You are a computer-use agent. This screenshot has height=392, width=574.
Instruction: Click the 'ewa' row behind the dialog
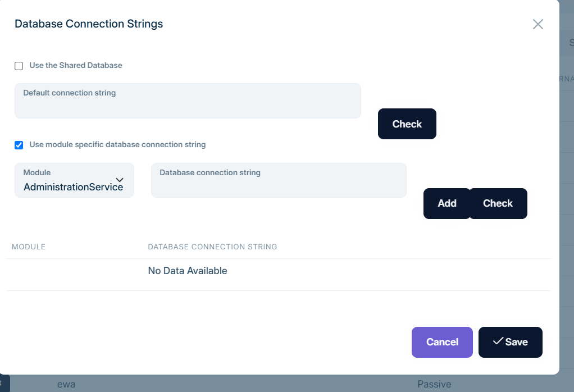click(66, 384)
